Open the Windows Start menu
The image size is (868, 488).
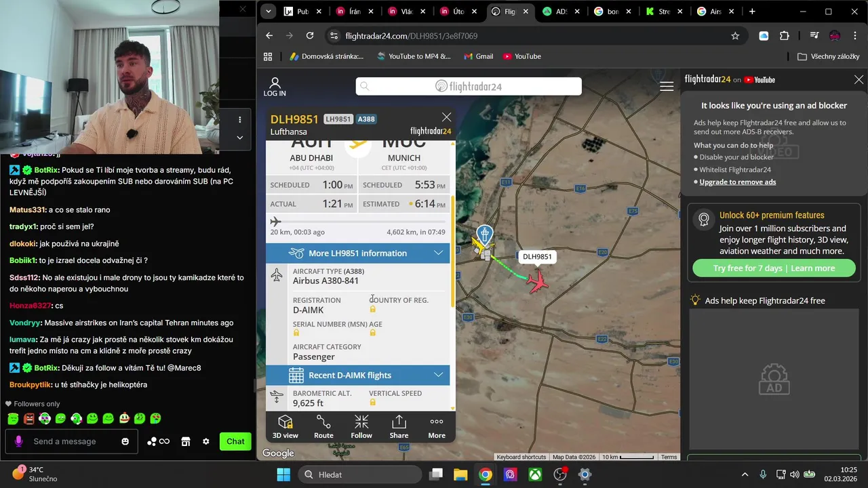tap(283, 474)
